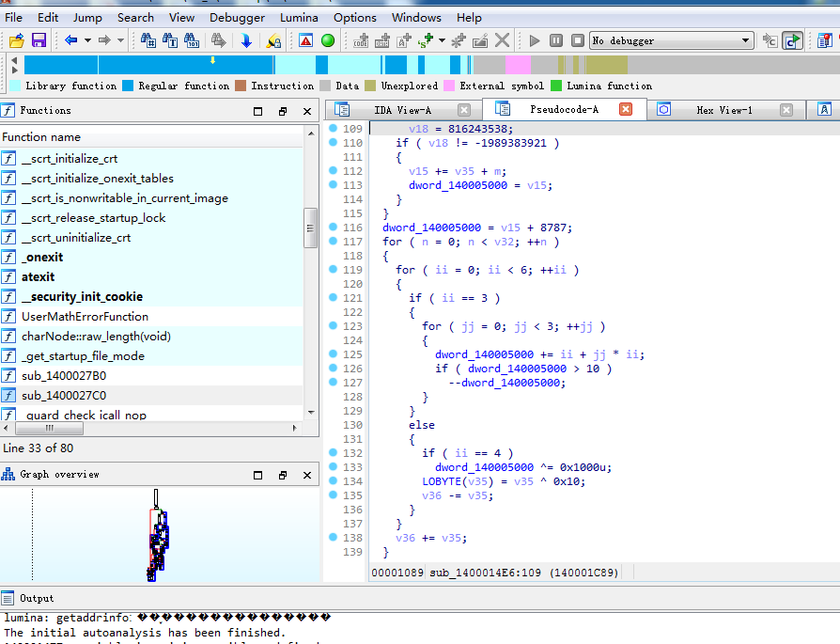This screenshot has width=840, height=644.
Task: Click the search next binoculars arrow icon
Action: [218, 40]
